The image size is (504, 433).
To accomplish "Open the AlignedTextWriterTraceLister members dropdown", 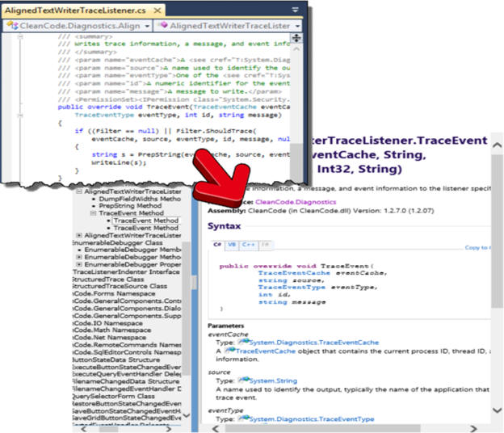I will 228,26.
